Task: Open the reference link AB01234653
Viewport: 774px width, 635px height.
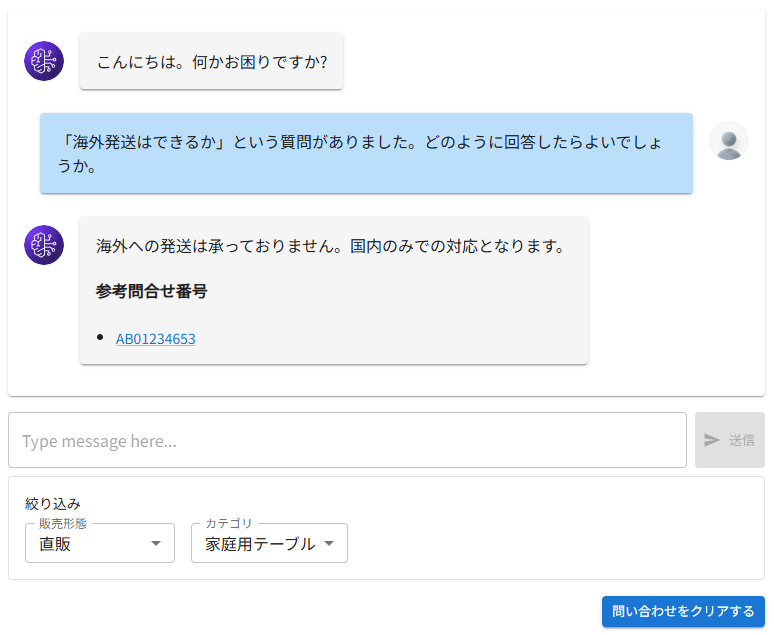Action: [x=156, y=339]
